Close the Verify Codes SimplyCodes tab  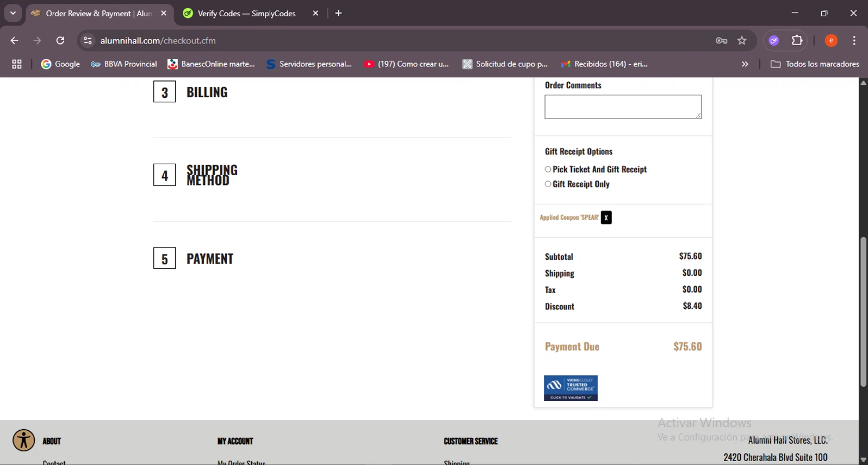315,13
